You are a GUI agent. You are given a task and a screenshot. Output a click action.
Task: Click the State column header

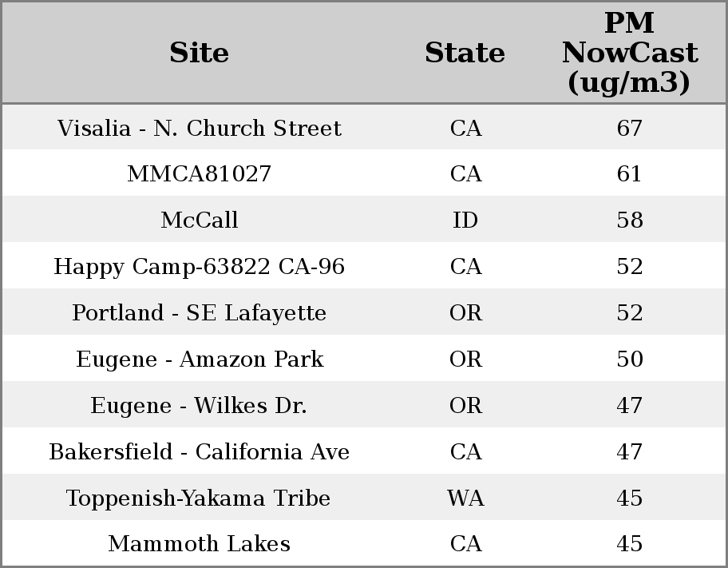pos(465,53)
